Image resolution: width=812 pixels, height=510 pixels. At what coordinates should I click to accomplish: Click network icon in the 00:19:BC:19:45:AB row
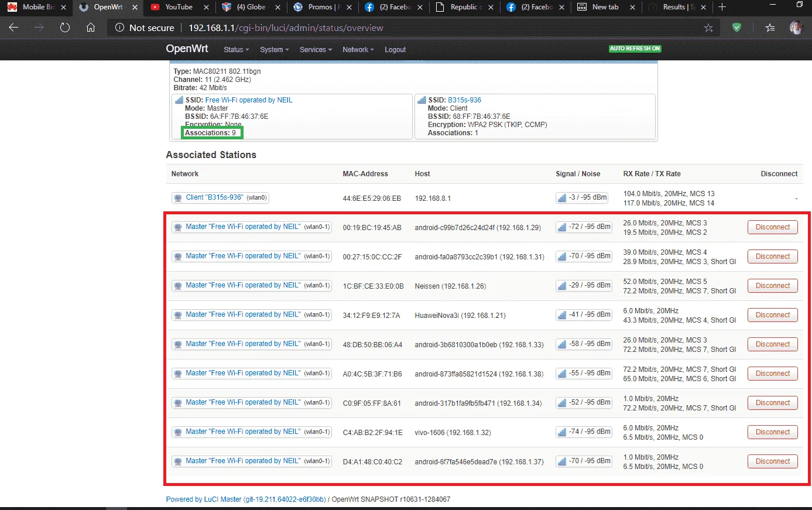(x=178, y=227)
